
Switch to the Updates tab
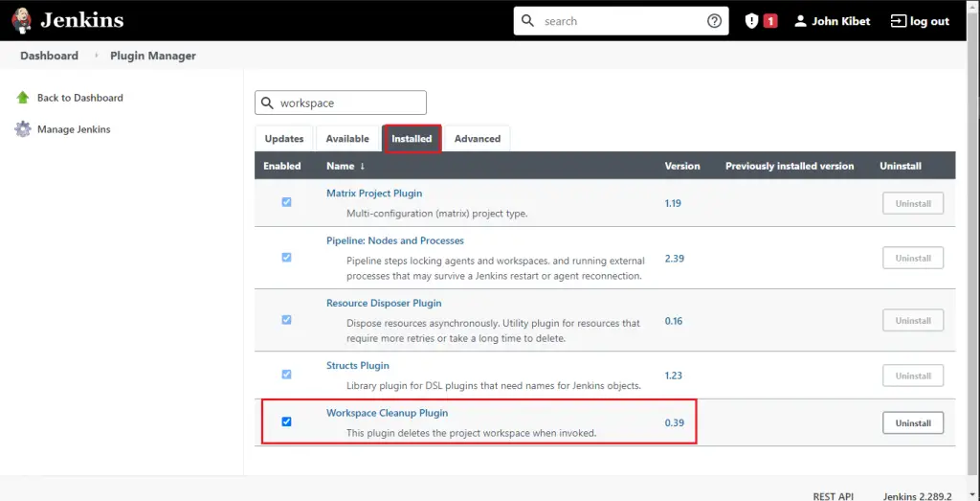[x=283, y=138]
